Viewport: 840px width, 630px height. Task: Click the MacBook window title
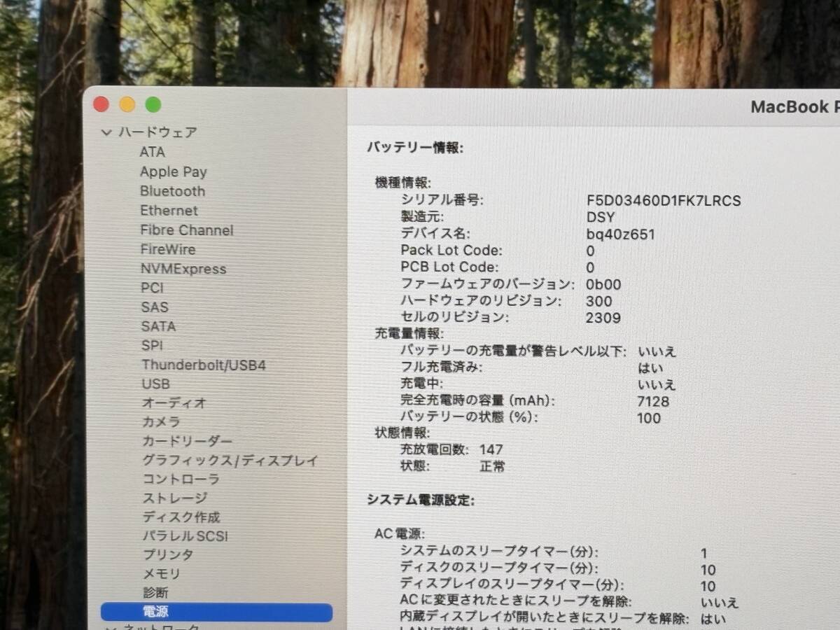(795, 107)
